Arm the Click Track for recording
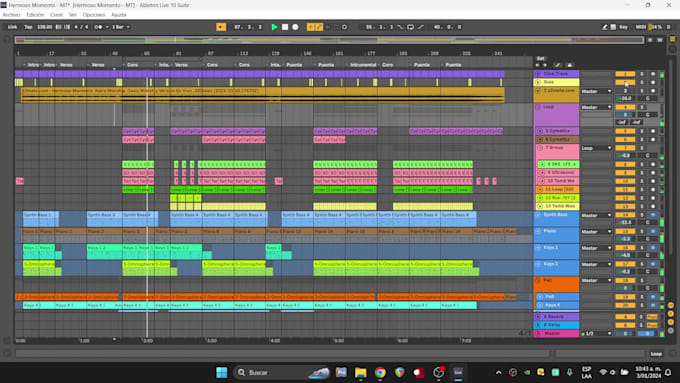Viewport: 680px width, 383px height. point(653,74)
